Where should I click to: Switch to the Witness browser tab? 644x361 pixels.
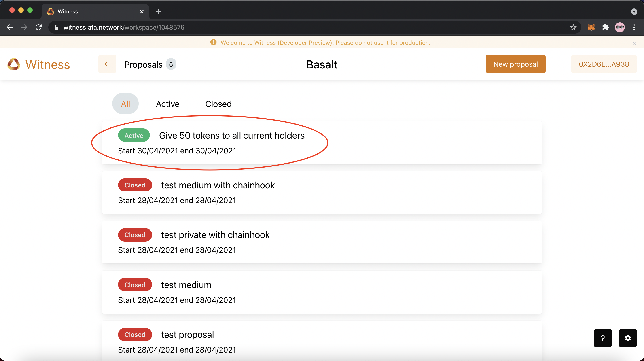click(95, 11)
